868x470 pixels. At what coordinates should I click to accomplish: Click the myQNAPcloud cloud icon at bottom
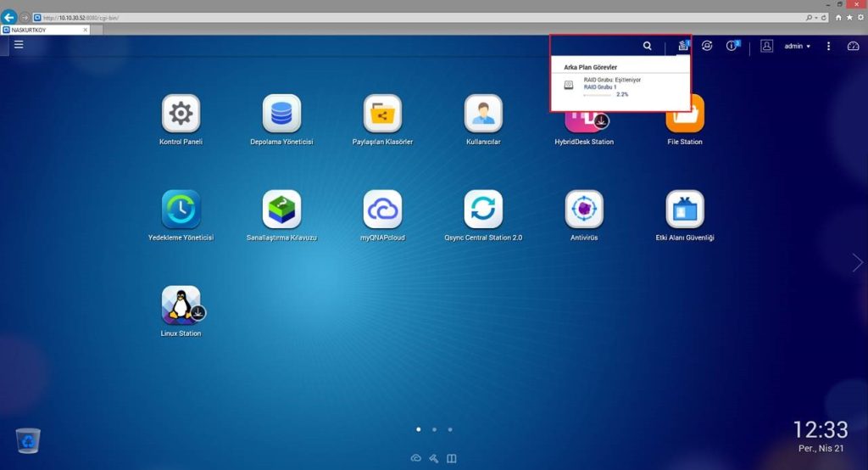(415, 458)
